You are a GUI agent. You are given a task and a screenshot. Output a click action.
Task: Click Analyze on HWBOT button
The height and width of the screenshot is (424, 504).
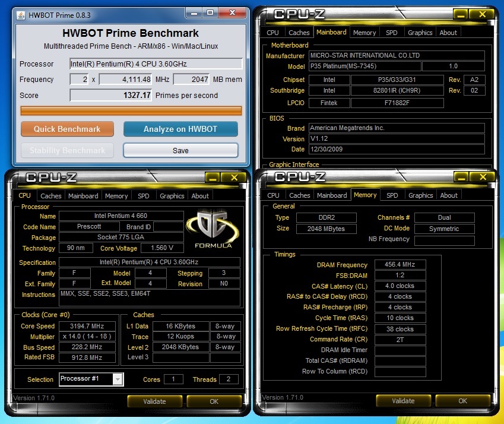coord(180,129)
